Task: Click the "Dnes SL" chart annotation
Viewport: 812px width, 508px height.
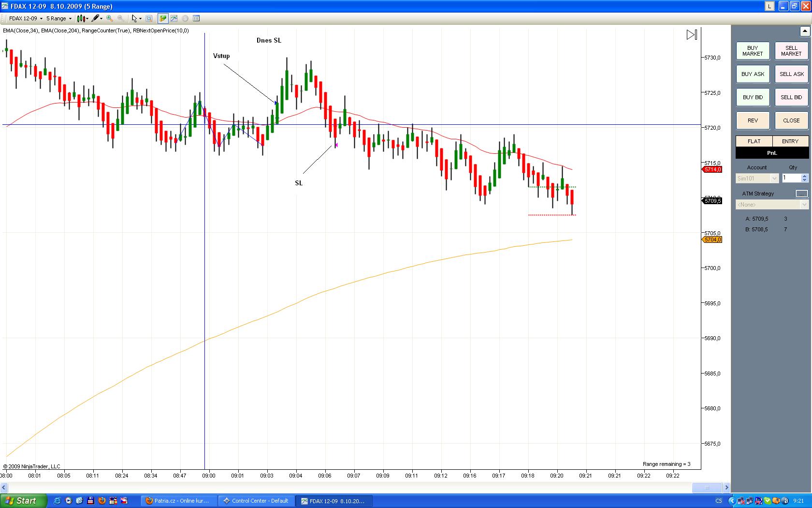Action: (x=269, y=40)
